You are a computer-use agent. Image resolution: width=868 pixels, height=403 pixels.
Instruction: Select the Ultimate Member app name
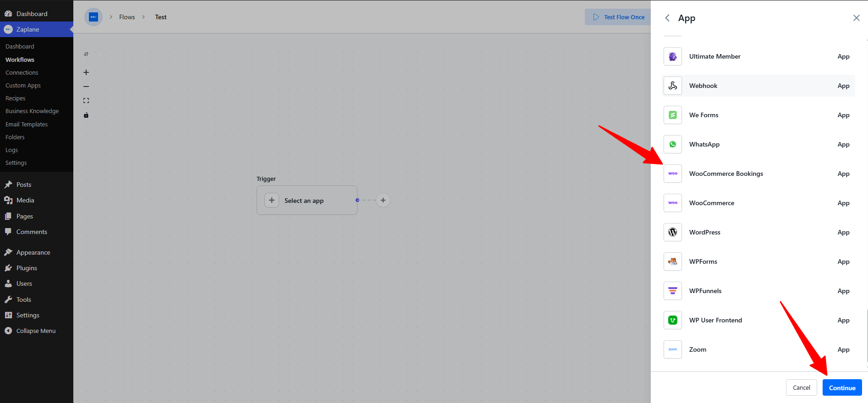click(x=715, y=56)
